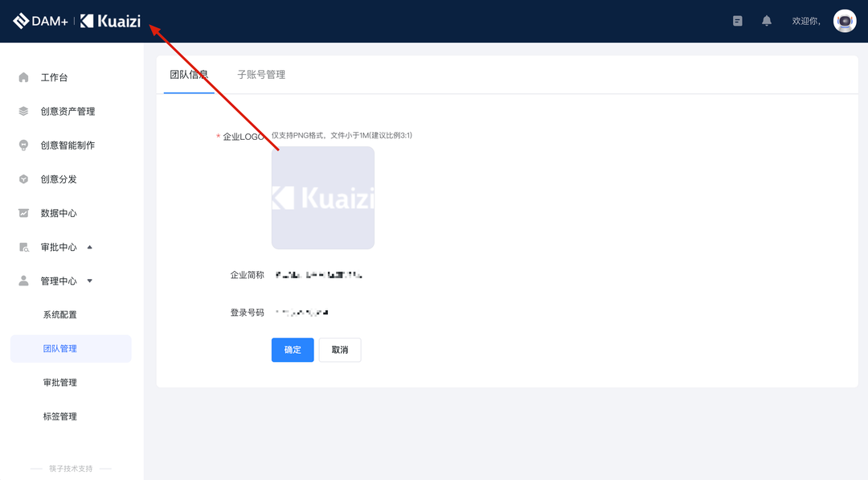
Task: Click the DAM+ logo in header
Action: [40, 21]
